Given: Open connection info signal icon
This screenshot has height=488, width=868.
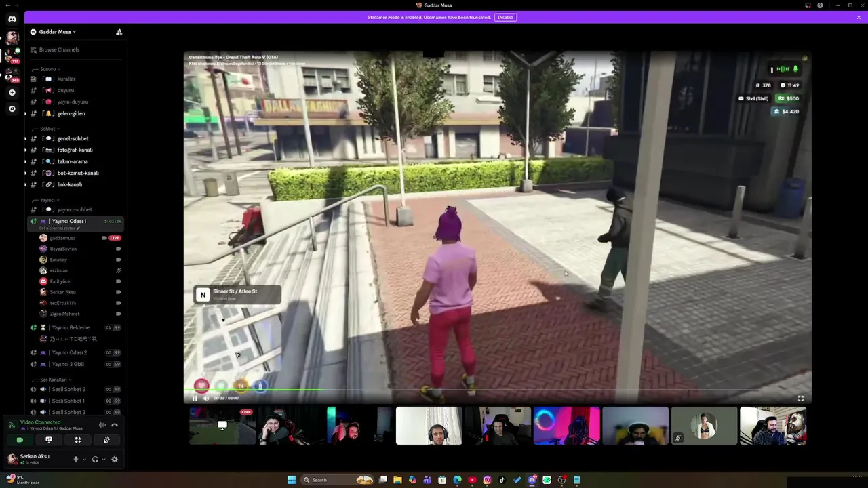Looking at the screenshot, I should [12, 425].
